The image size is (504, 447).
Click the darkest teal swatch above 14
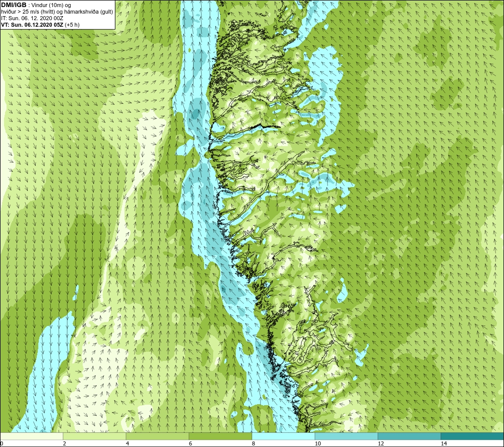coord(473,436)
